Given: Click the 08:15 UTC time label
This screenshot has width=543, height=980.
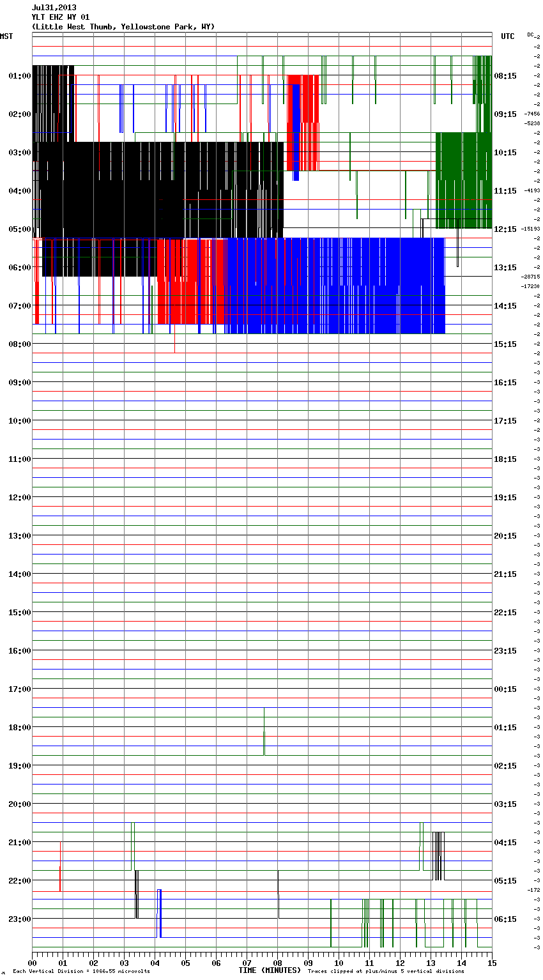Looking at the screenshot, I should click(505, 76).
